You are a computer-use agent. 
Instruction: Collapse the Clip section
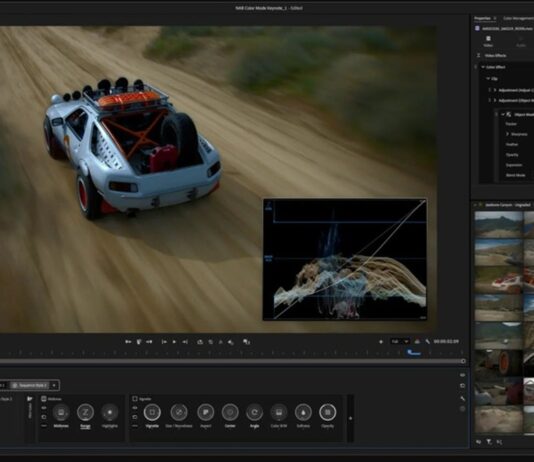click(488, 79)
